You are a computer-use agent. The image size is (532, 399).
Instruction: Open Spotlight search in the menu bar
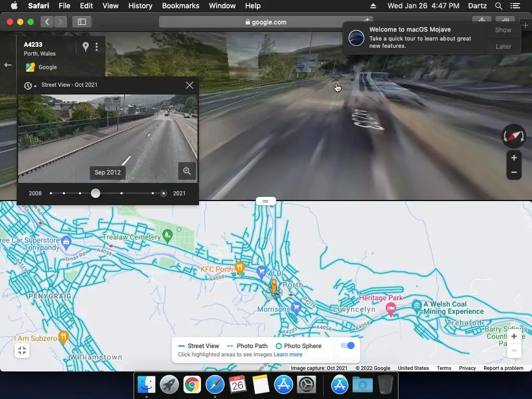(x=498, y=6)
